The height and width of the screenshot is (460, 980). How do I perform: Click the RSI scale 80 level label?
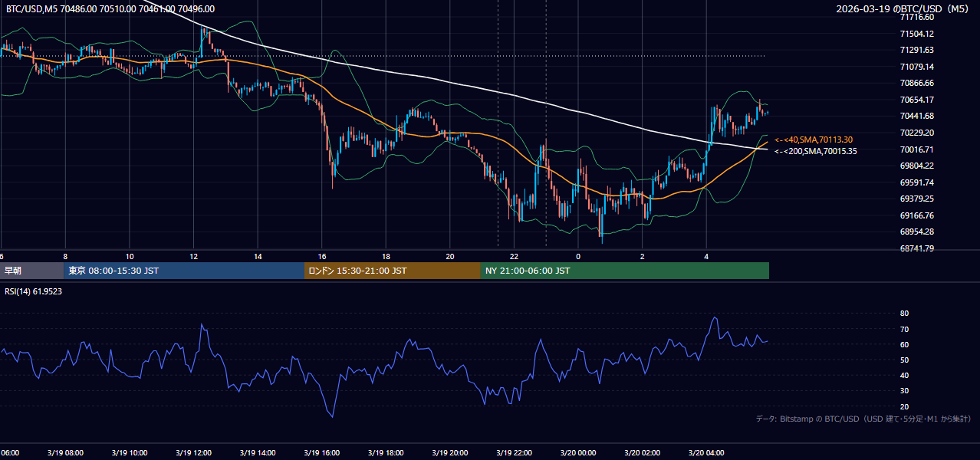pyautogui.click(x=904, y=314)
